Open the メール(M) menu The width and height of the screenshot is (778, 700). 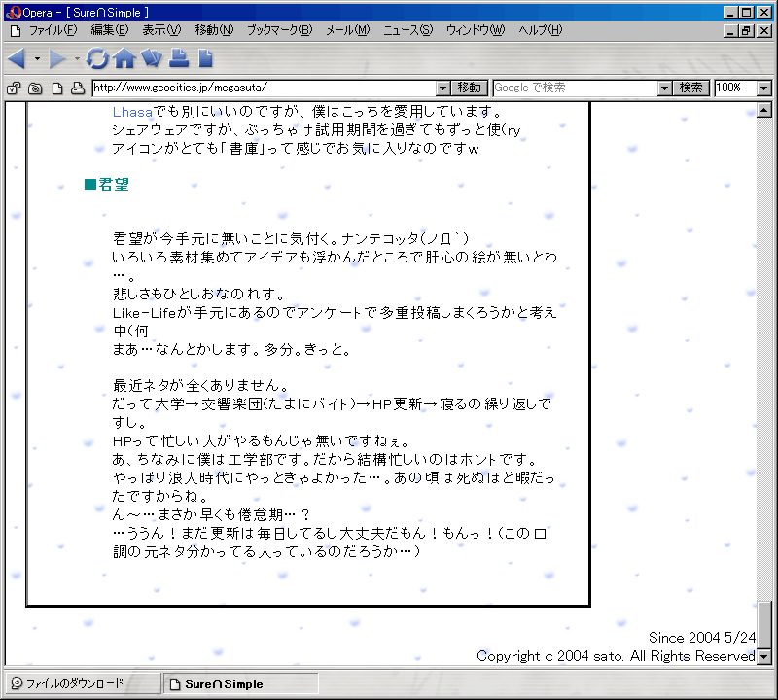(348, 31)
